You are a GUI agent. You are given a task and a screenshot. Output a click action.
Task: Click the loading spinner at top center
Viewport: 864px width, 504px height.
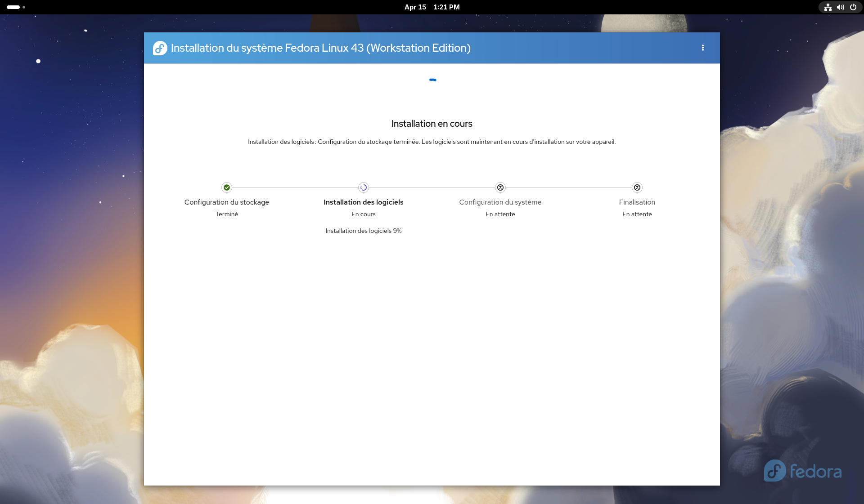[x=432, y=80]
